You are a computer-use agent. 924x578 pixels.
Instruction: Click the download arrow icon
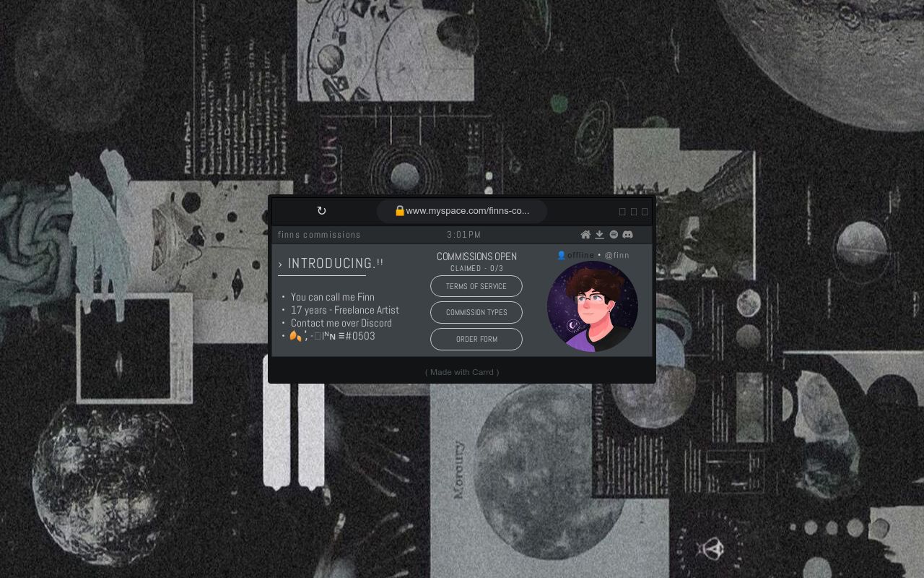599,235
